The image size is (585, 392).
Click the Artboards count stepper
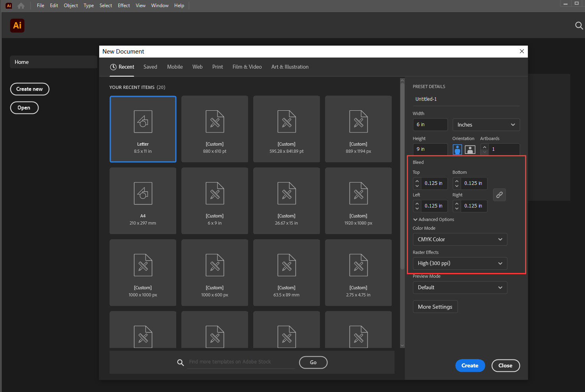(x=485, y=149)
